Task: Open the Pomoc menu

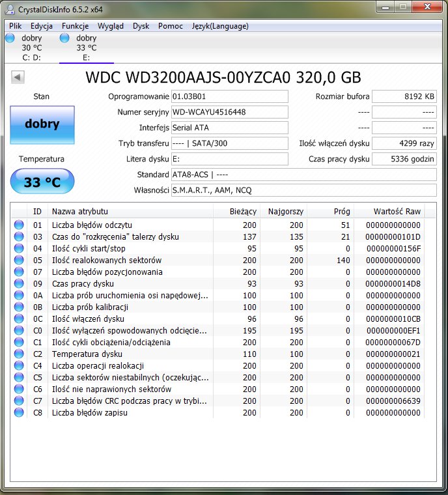Action: (171, 26)
